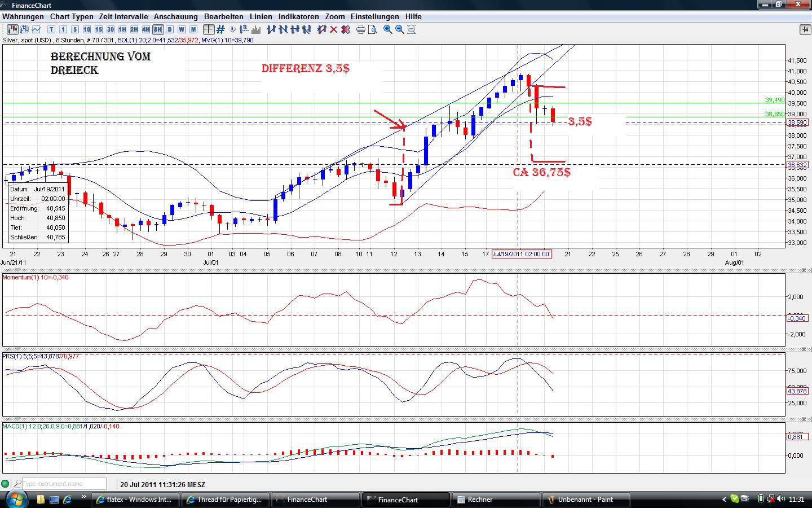Switch to the line chart icon
Image resolution: width=812 pixels, height=508 pixels.
pos(36,29)
